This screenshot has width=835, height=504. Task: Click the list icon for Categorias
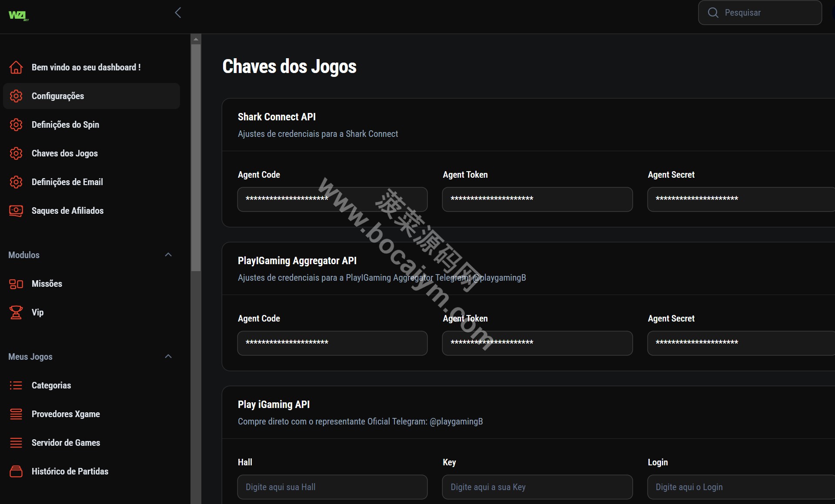16,385
